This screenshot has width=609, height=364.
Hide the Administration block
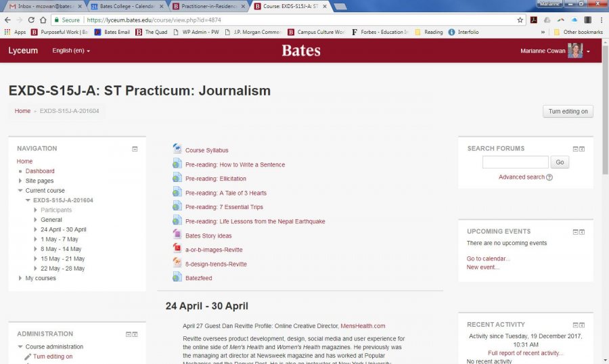click(x=128, y=334)
